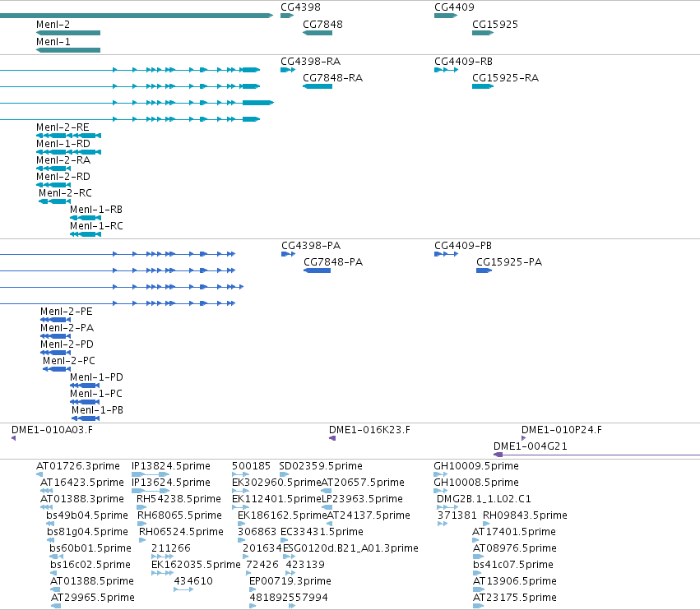This screenshot has height=610, width=700.
Task: Click the GH10009.5prime EST label
Action: point(476,466)
